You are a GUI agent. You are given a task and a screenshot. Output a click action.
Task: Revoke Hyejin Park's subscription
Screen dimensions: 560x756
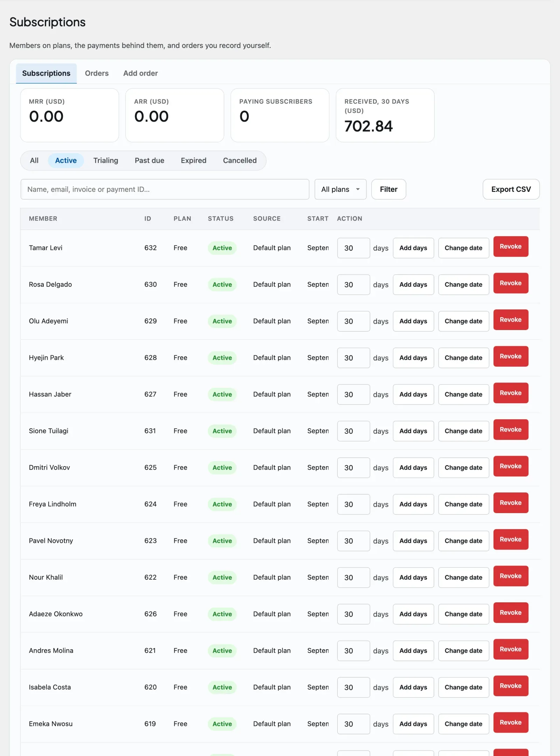(x=511, y=356)
